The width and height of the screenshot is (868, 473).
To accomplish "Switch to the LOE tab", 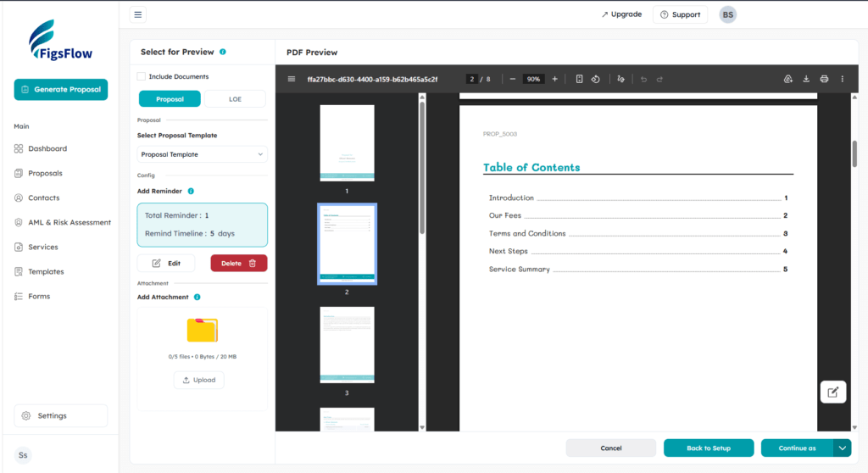I will (x=236, y=99).
